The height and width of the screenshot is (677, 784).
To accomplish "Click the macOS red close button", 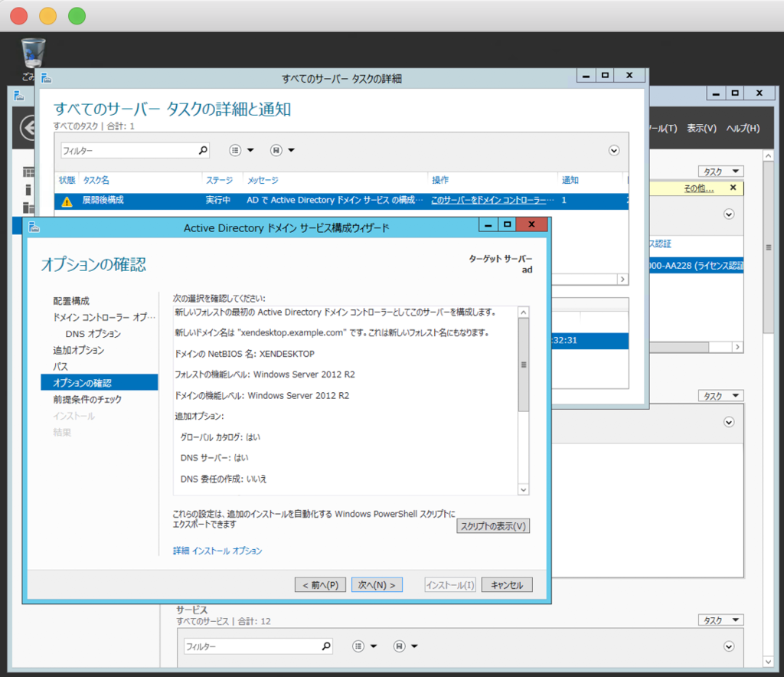I will [x=19, y=16].
